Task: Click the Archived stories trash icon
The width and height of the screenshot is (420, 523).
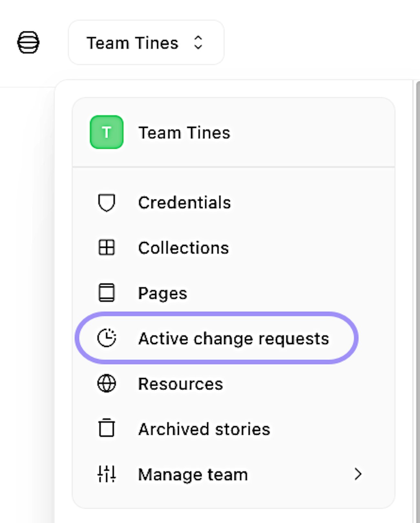Action: point(107,429)
